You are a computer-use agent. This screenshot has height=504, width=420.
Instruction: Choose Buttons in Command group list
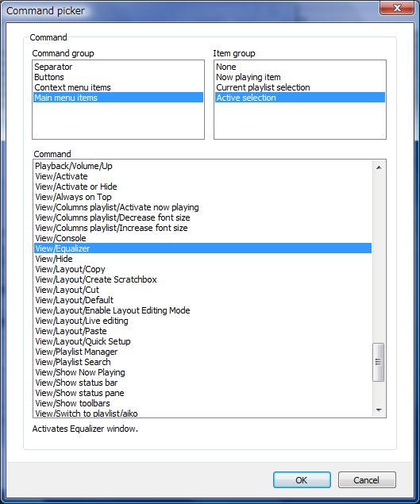pyautogui.click(x=118, y=77)
